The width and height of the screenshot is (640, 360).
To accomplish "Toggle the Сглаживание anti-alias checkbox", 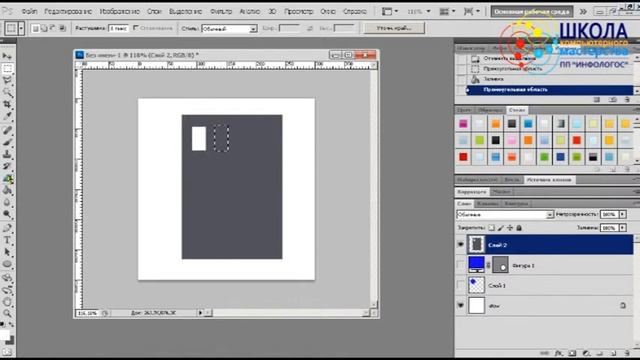I will tap(136, 28).
